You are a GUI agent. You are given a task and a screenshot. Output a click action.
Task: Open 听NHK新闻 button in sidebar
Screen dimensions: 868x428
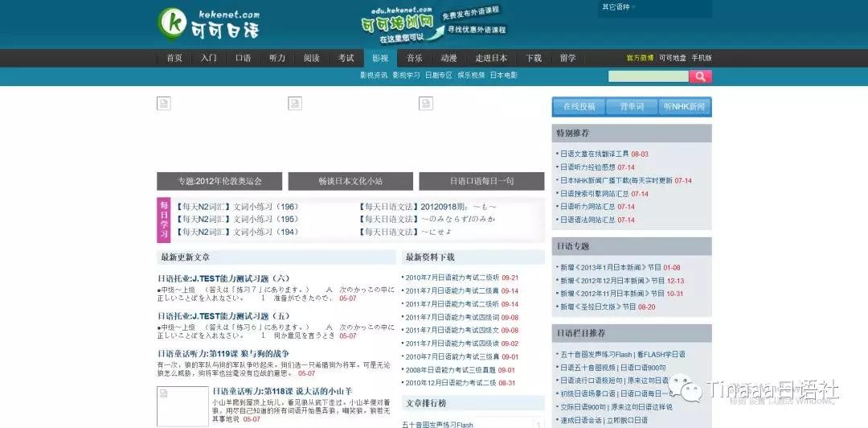pyautogui.click(x=685, y=106)
